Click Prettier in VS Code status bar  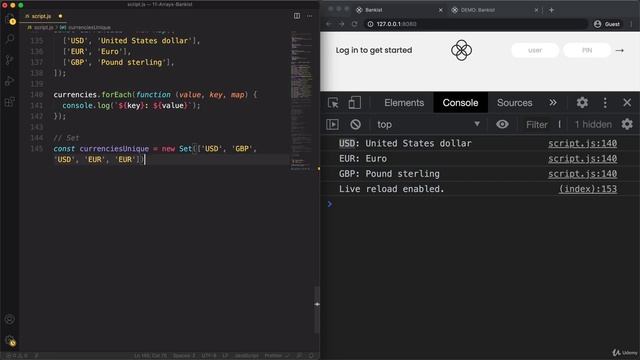pyautogui.click(x=276, y=356)
